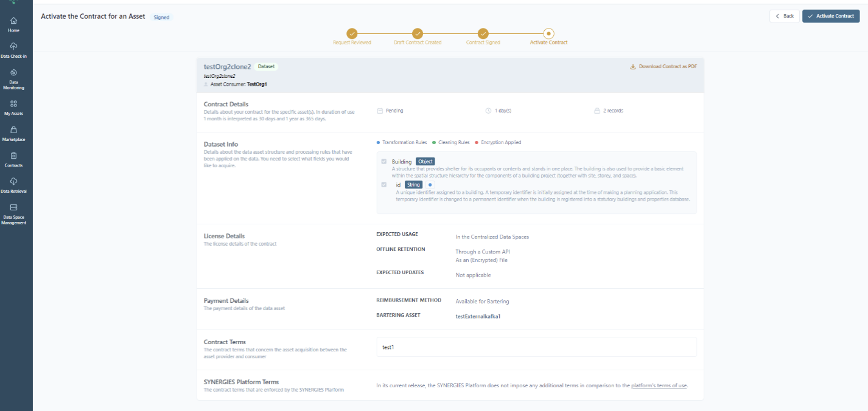The width and height of the screenshot is (868, 411).
Task: Click the Download Contract as PDF icon
Action: (x=633, y=67)
